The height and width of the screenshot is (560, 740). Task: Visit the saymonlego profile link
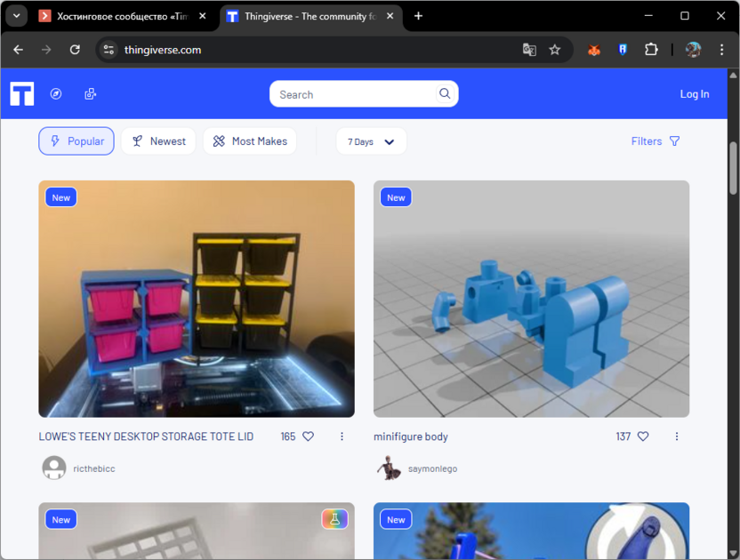[x=432, y=468]
